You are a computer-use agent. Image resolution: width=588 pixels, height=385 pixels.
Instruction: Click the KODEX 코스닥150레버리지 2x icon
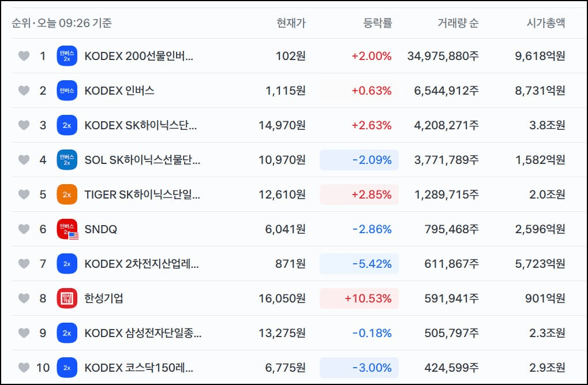[67, 368]
